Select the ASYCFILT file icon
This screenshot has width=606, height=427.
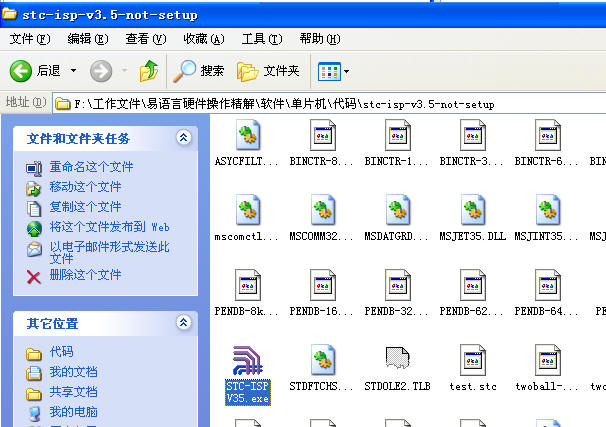pyautogui.click(x=247, y=136)
